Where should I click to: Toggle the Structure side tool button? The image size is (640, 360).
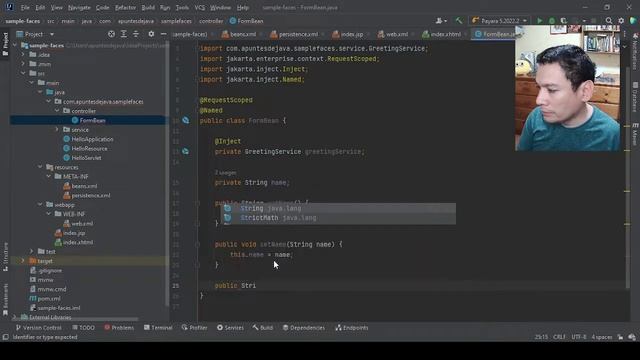coord(5,257)
